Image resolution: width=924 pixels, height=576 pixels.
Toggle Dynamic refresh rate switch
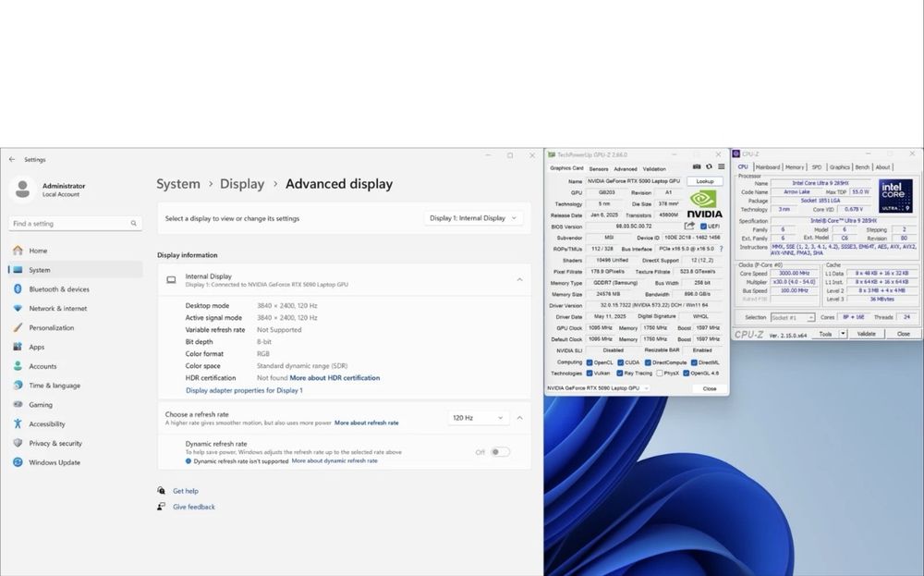tap(500, 452)
